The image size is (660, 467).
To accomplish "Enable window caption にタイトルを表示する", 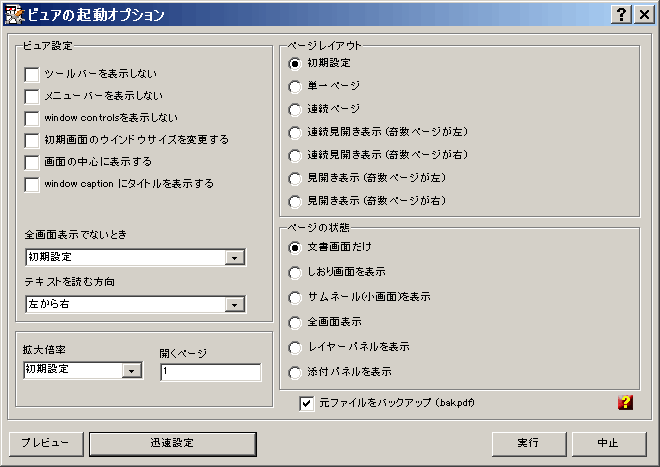I will pos(33,185).
